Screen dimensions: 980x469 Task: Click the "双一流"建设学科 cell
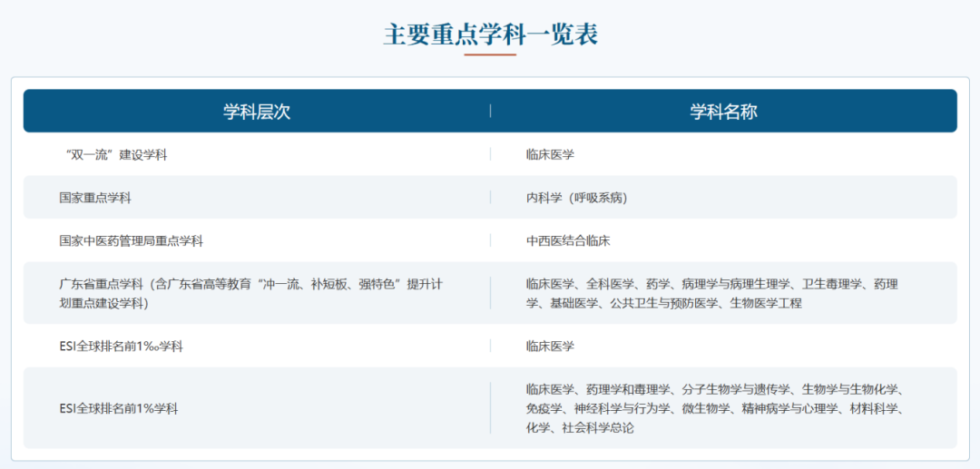coord(115,155)
